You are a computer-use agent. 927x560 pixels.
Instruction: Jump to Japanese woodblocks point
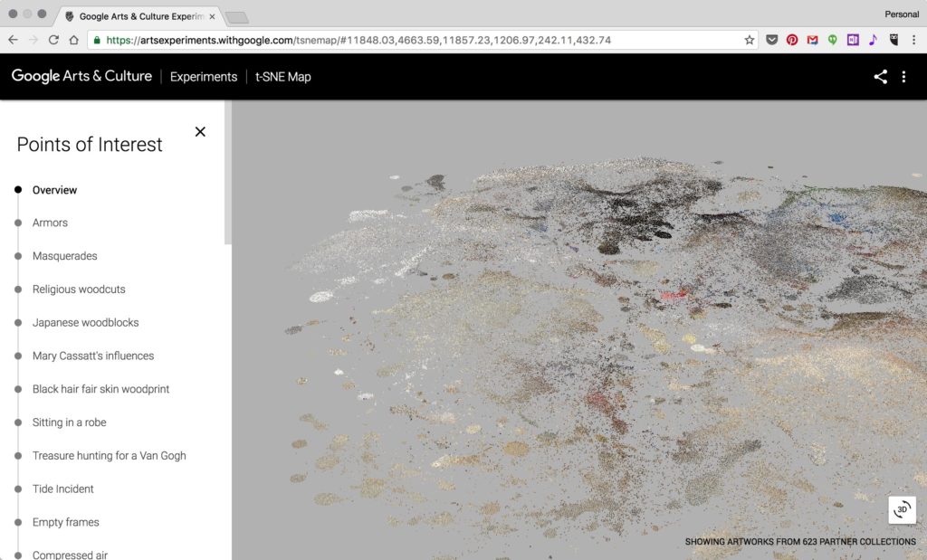(85, 322)
